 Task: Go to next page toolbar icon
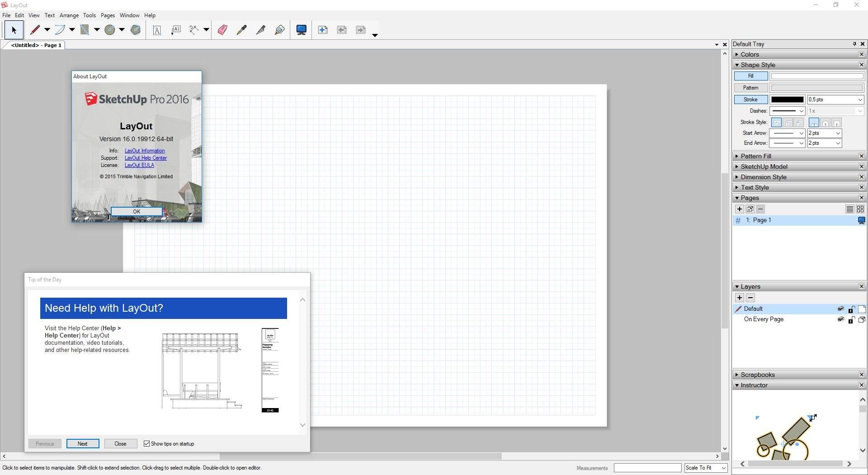click(x=361, y=30)
